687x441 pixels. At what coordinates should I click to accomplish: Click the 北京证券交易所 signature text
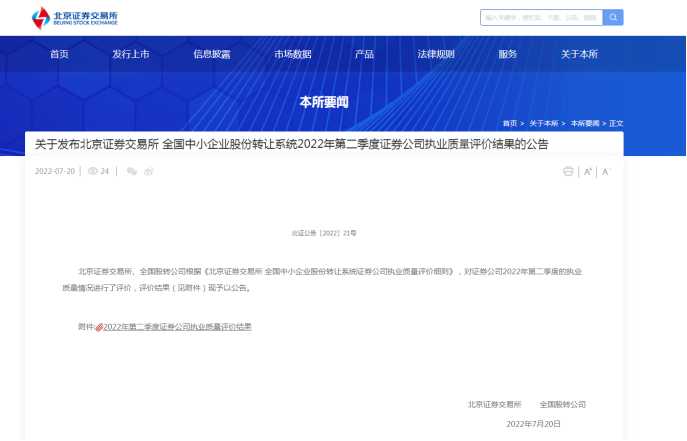click(495, 405)
